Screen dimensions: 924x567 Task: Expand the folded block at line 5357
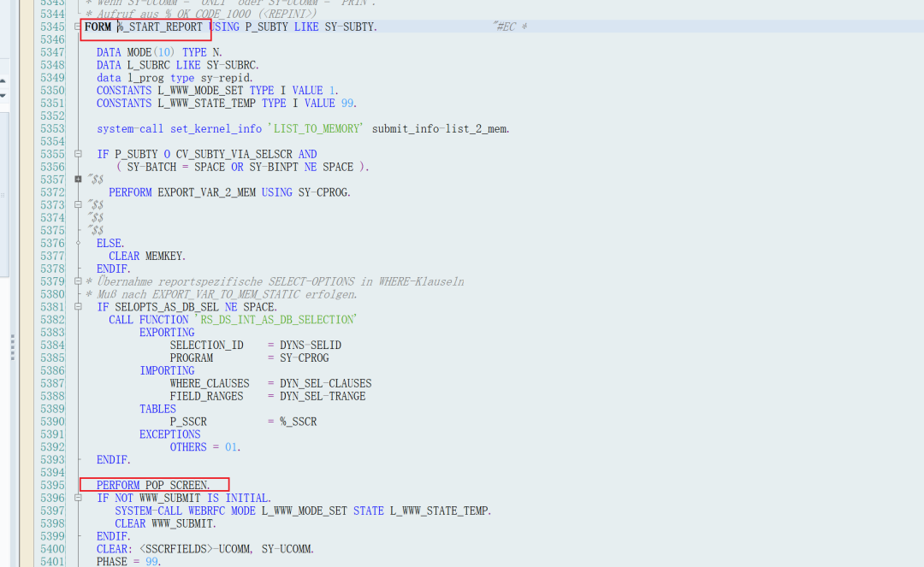coord(78,179)
